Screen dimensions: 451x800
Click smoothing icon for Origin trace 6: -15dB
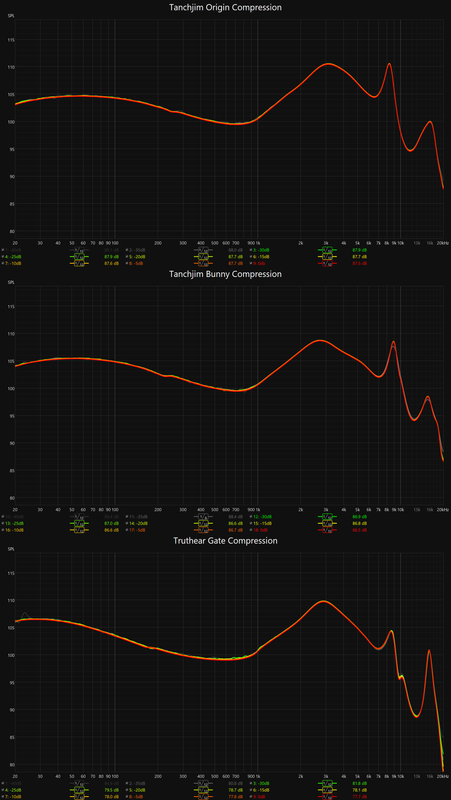click(x=328, y=257)
